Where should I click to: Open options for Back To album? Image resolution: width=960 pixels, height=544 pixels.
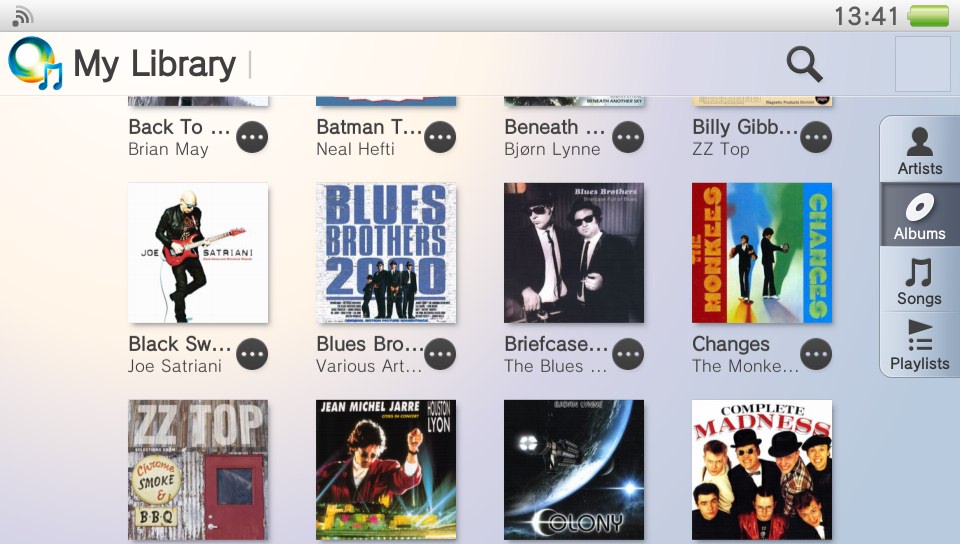252,137
